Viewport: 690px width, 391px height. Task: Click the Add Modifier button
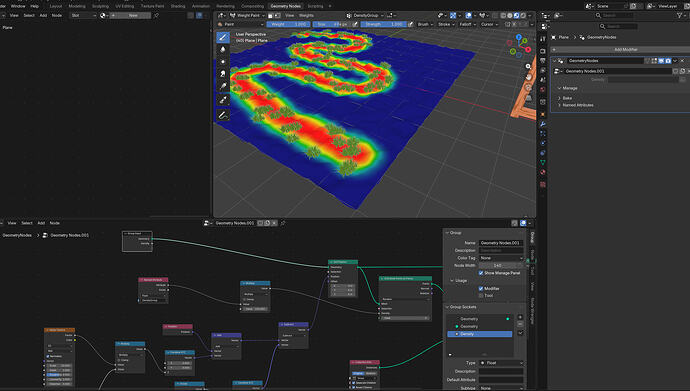pyautogui.click(x=621, y=49)
